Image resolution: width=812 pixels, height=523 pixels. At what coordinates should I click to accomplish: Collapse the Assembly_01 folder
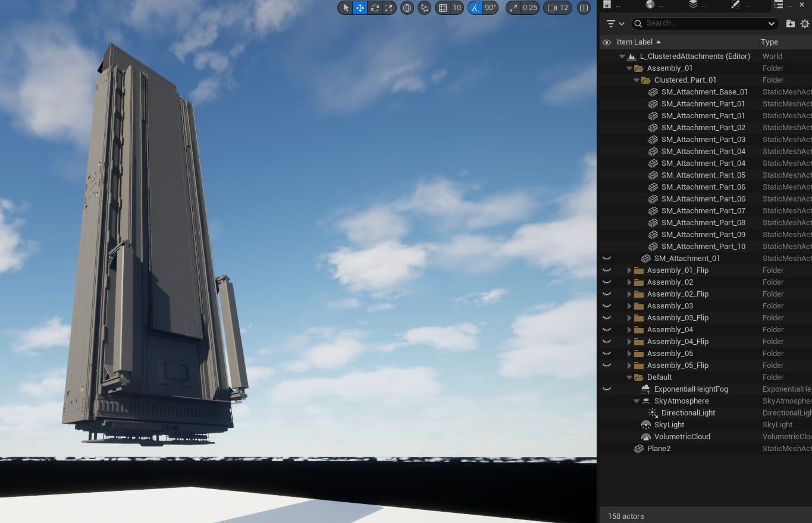pyautogui.click(x=629, y=68)
